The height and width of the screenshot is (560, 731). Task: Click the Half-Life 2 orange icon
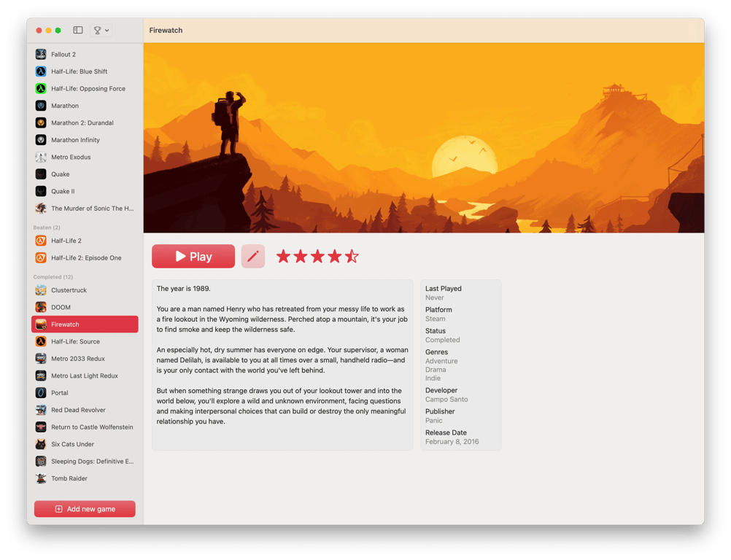coord(41,241)
